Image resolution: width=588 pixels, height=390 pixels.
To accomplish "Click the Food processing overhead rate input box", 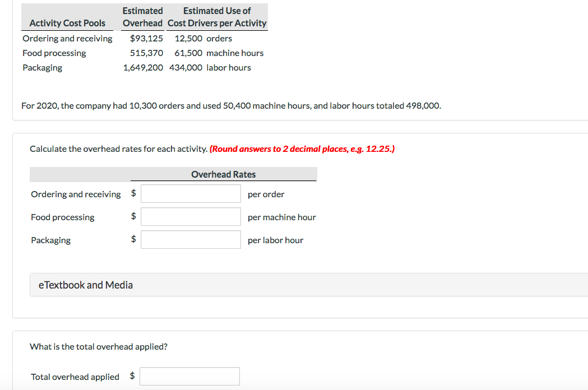I will 191,216.
